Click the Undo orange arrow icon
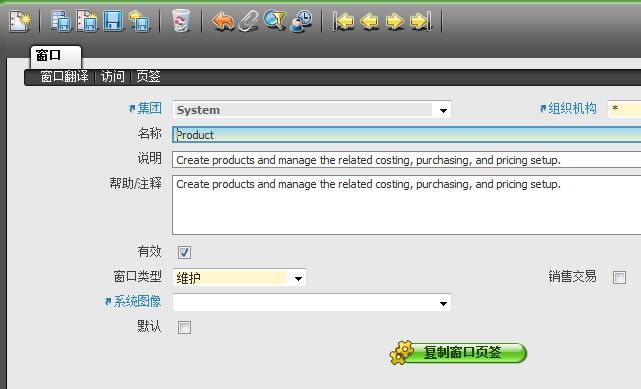This screenshot has width=641, height=389. [x=223, y=21]
